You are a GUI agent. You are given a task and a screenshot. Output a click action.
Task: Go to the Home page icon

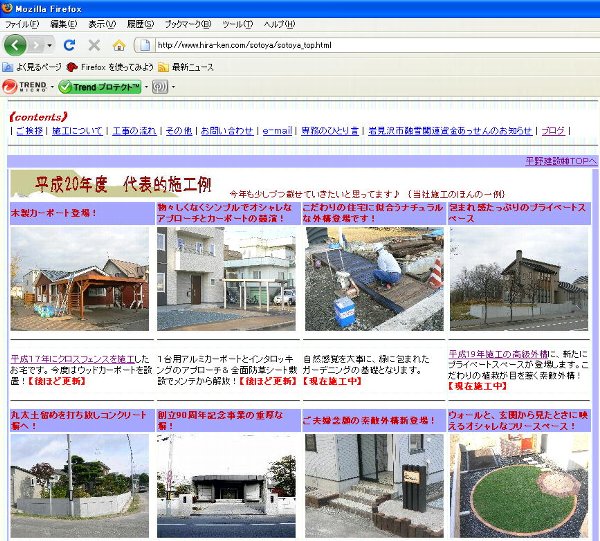119,45
